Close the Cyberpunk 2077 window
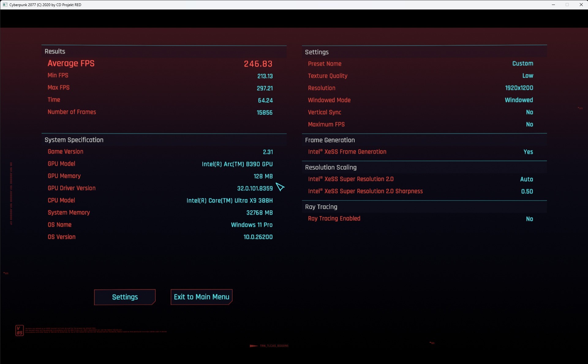 tap(581, 5)
